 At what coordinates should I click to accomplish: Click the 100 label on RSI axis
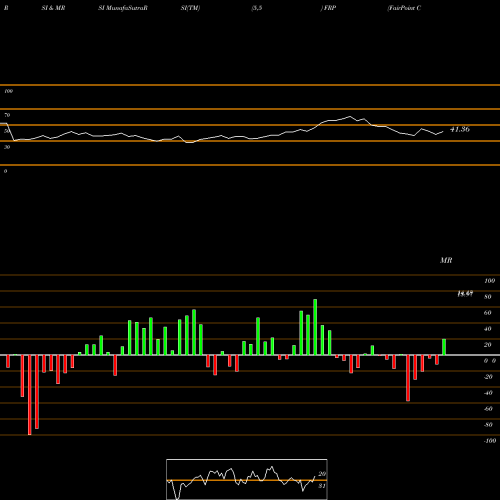pyautogui.click(x=8, y=91)
